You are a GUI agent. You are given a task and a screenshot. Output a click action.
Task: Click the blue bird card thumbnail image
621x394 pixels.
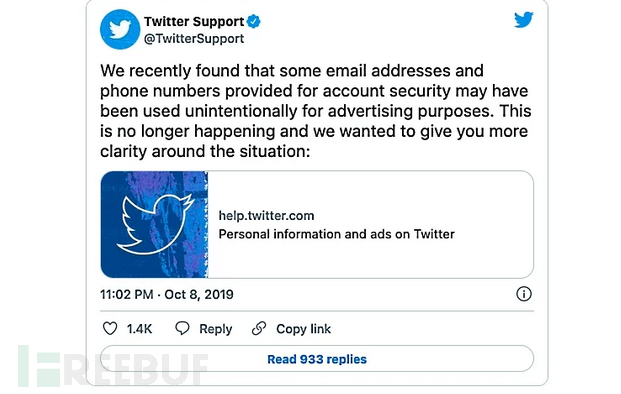coord(154,225)
